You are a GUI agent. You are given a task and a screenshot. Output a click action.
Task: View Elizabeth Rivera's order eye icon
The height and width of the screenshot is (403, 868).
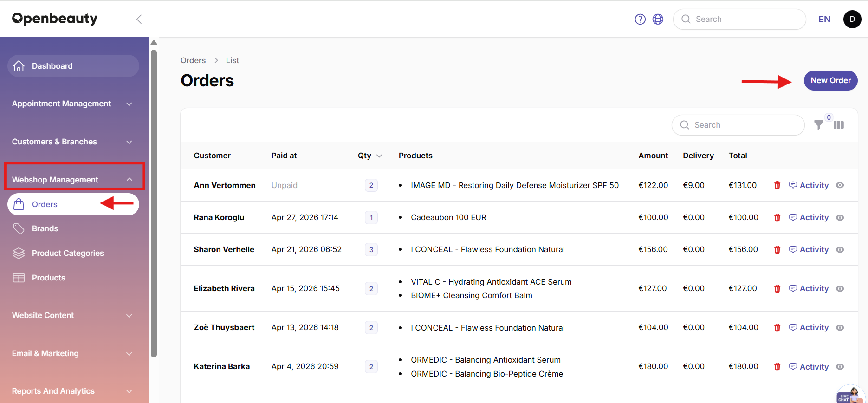coord(840,288)
